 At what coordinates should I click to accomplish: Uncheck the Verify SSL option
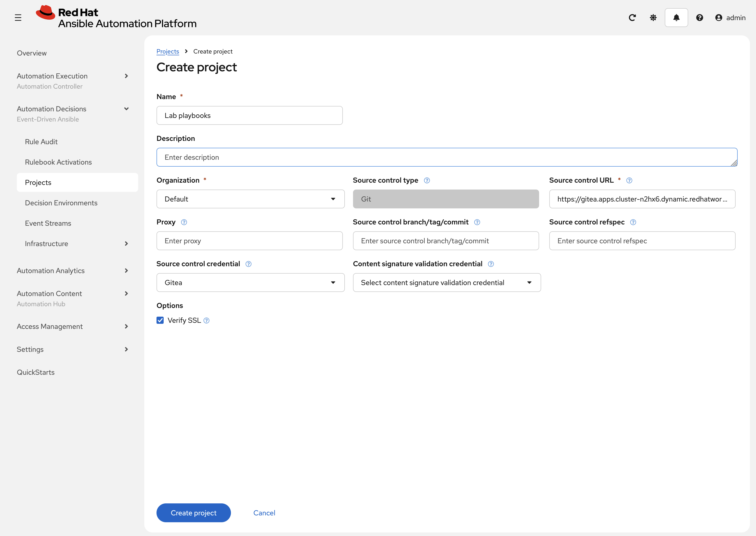(160, 320)
